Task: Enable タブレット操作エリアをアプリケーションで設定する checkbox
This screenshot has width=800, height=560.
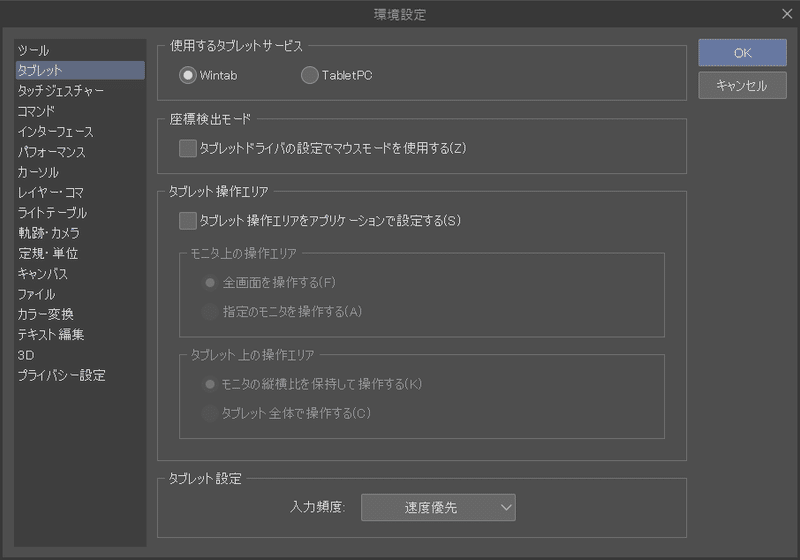Action: (188, 221)
